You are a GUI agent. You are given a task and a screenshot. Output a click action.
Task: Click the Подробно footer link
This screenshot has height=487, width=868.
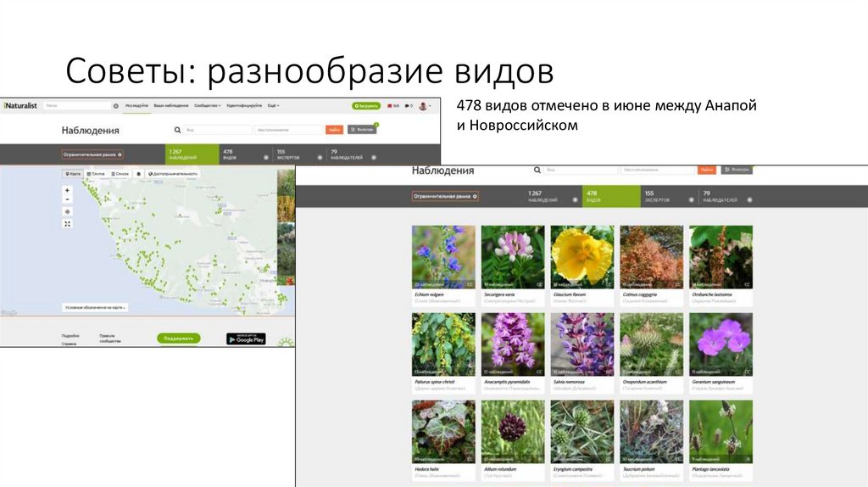(x=70, y=336)
